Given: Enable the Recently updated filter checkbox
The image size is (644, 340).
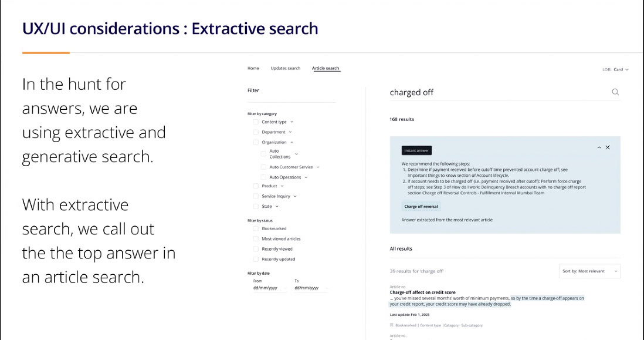Looking at the screenshot, I should (x=256, y=259).
